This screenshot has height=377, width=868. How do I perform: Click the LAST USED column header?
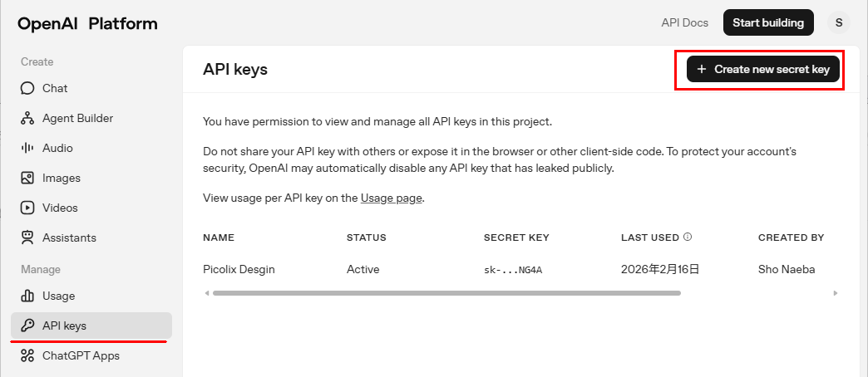(x=650, y=237)
